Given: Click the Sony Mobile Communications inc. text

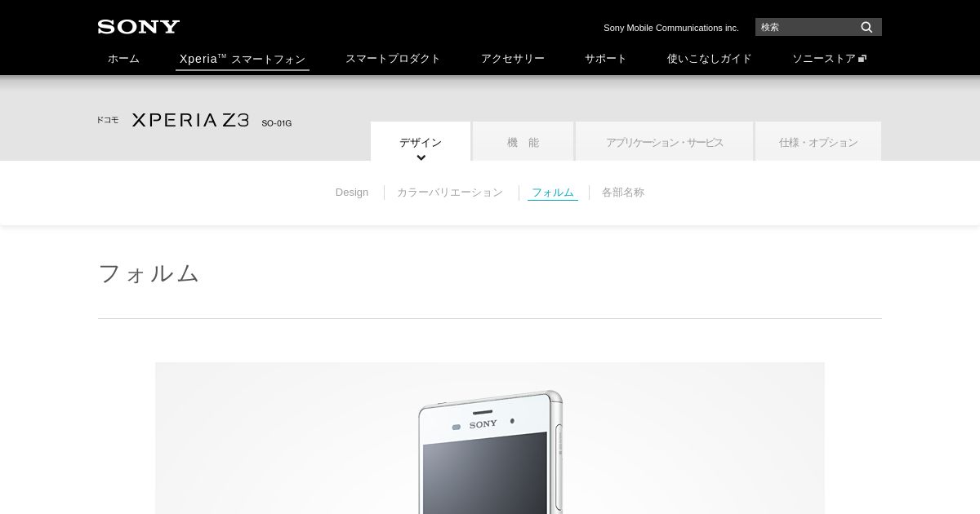Looking at the screenshot, I should coord(671,28).
